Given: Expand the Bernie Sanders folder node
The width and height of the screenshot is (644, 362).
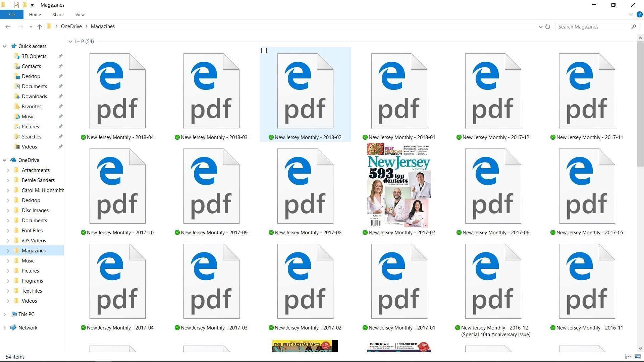Looking at the screenshot, I should 8,180.
